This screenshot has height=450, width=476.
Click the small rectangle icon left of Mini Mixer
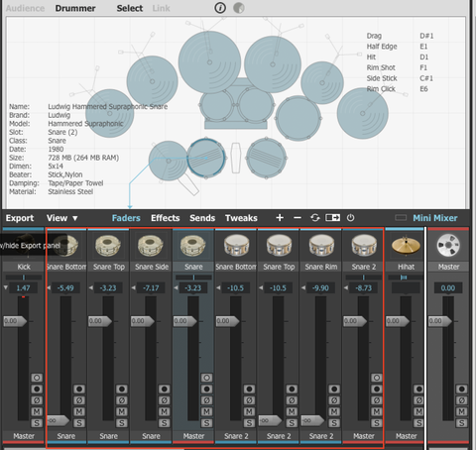click(401, 218)
